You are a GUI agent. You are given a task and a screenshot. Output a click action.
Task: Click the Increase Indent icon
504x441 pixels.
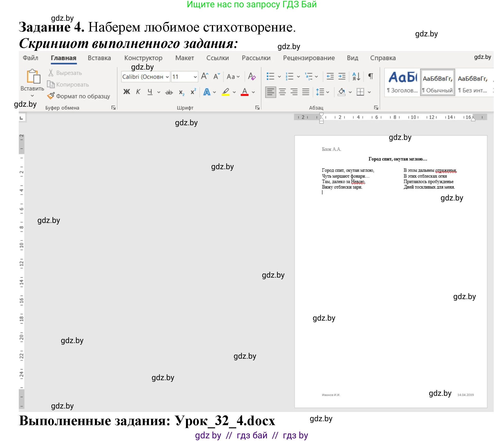[342, 76]
